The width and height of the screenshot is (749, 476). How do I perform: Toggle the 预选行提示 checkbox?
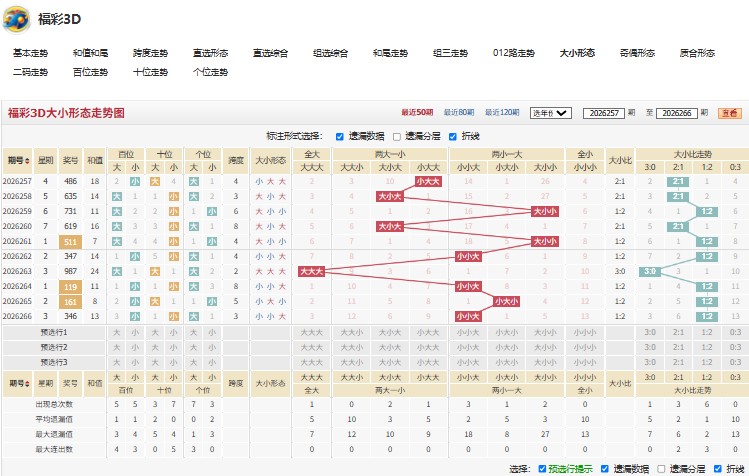(542, 469)
